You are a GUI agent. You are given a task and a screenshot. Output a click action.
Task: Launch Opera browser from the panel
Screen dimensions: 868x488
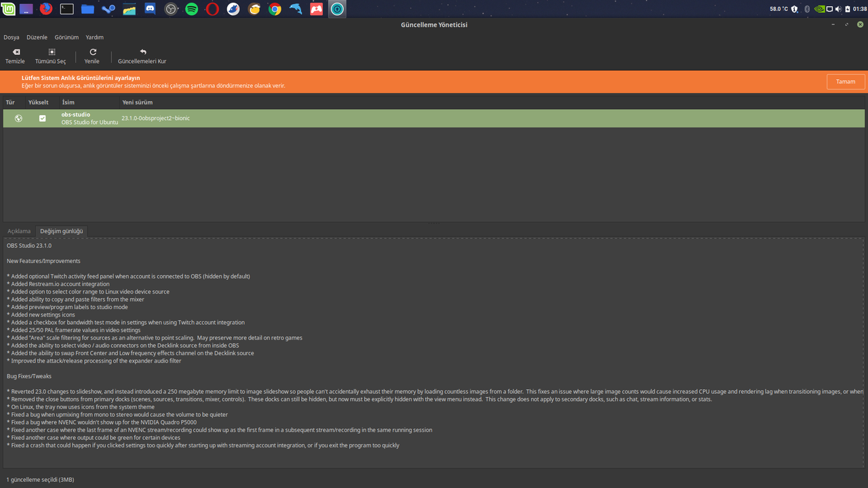coord(212,9)
